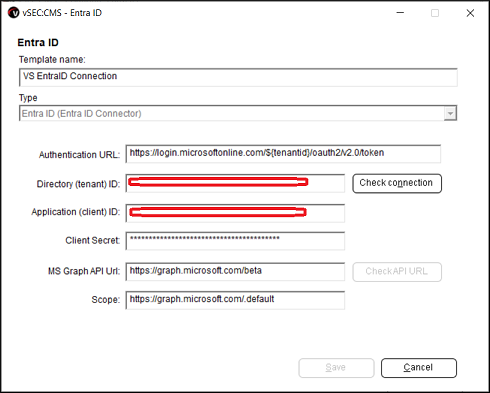
Task: Click the maximize window button
Action: (x=435, y=13)
